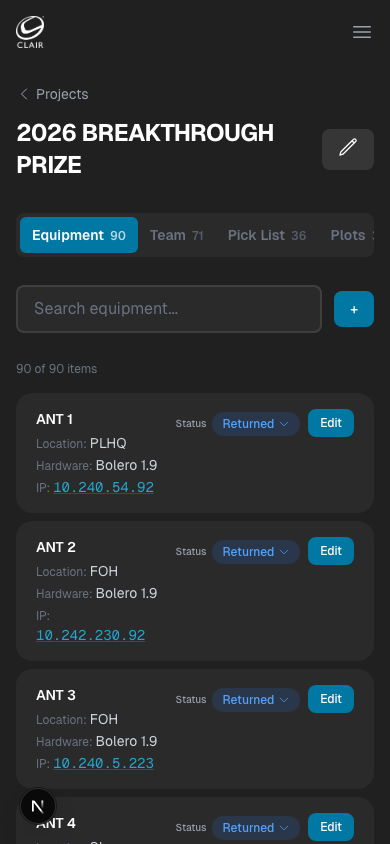
Task: Edit the ANT 4 equipment entry
Action: [331, 827]
